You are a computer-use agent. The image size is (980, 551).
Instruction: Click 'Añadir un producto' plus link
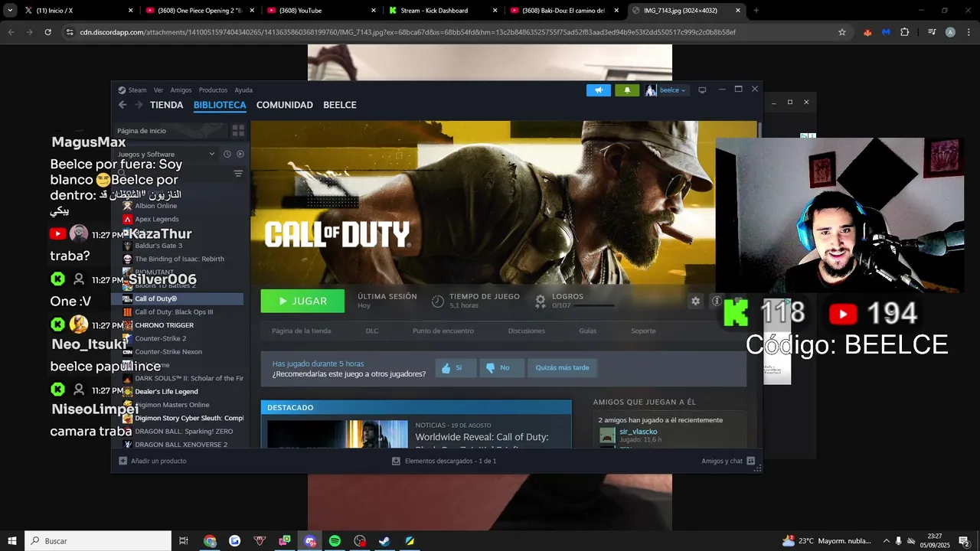(152, 461)
